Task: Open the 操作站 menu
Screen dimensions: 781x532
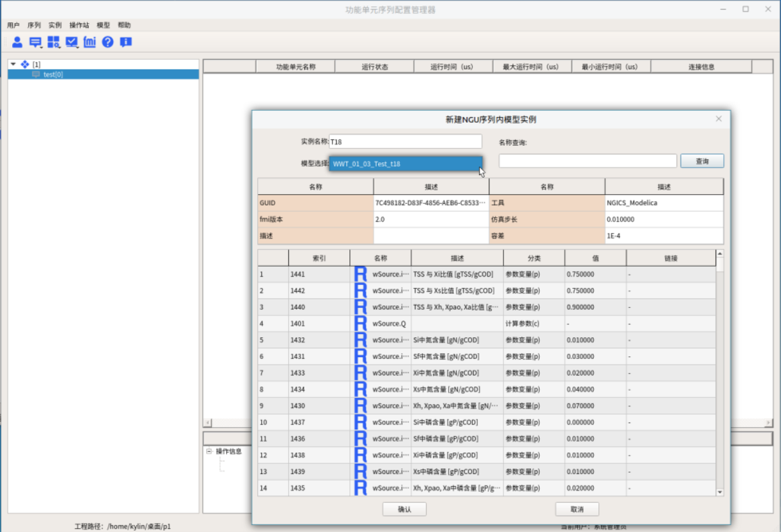Action: click(x=80, y=25)
